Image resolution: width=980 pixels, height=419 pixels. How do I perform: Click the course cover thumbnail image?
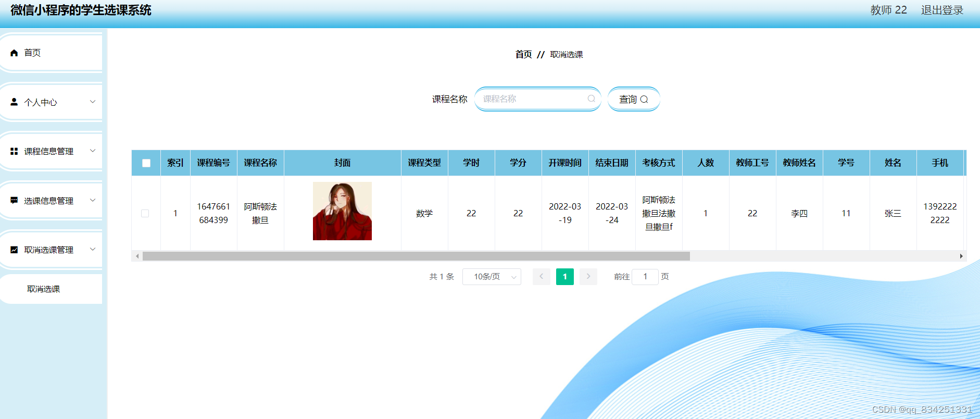(342, 211)
